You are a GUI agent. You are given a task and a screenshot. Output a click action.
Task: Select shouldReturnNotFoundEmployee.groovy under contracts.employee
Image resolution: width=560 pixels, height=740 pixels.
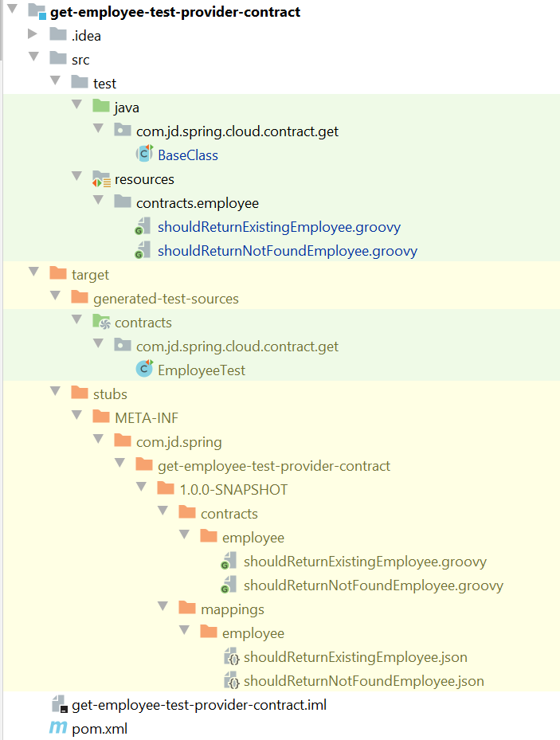288,251
